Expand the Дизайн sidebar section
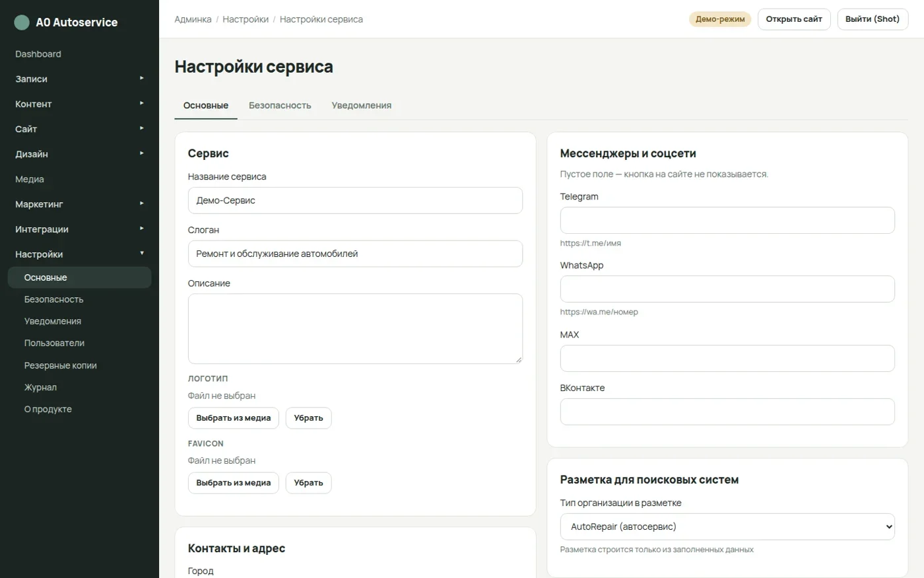The image size is (924, 578). click(79, 154)
